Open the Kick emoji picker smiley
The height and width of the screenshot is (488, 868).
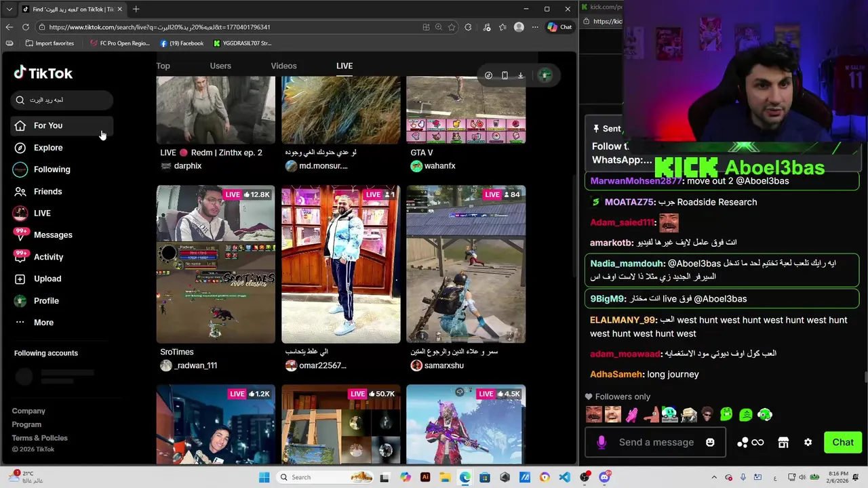pyautogui.click(x=710, y=443)
